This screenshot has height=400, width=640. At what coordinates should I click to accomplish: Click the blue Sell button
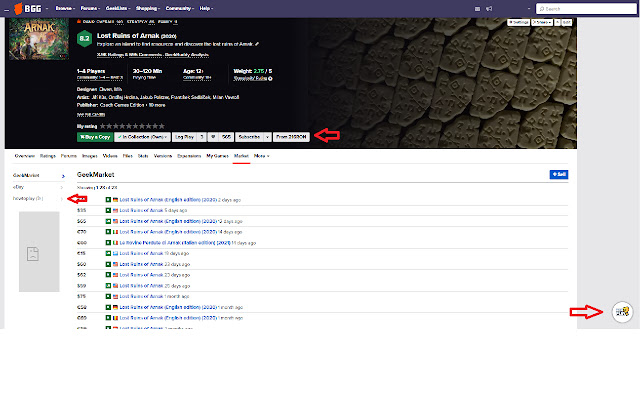[x=558, y=174]
